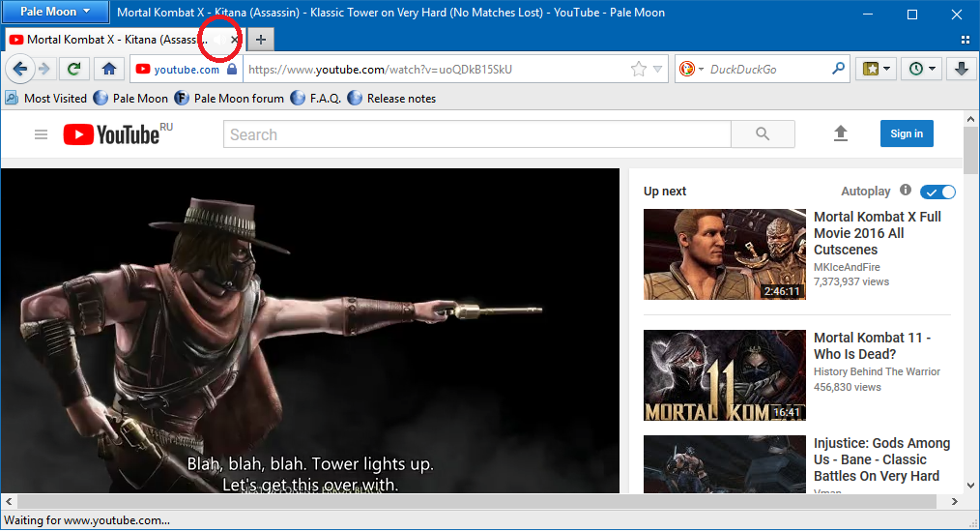This screenshot has width=980, height=532.
Task: Go to the home page
Action: (109, 69)
